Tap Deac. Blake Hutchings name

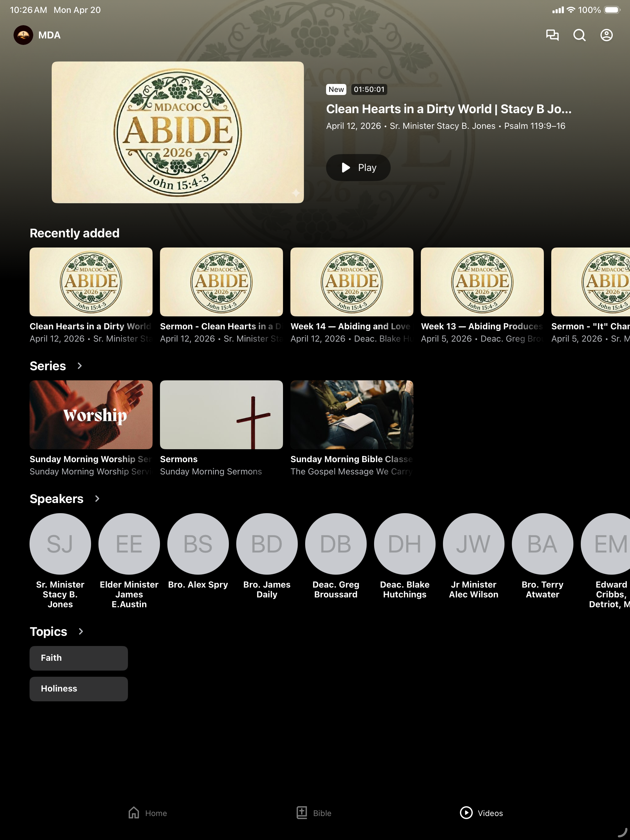(405, 590)
